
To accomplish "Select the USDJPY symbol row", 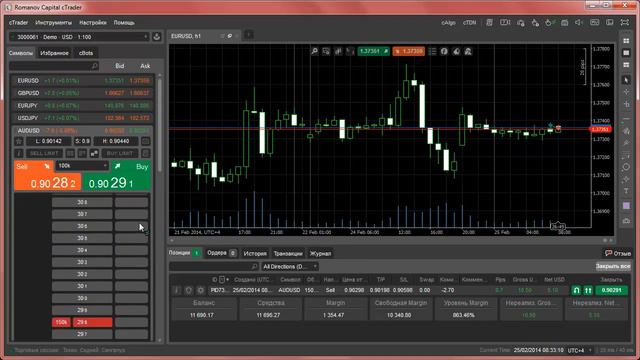I will [82, 118].
